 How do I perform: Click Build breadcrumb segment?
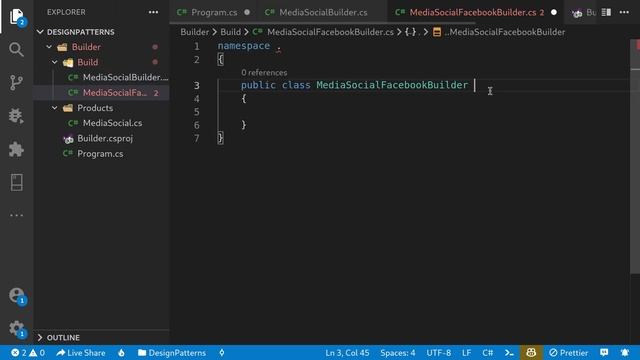pos(231,32)
